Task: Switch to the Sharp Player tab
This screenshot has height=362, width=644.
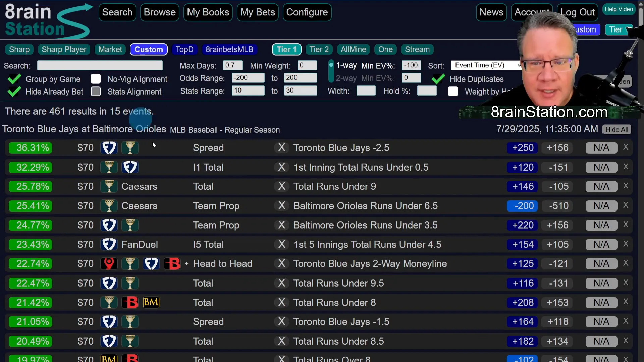Action: click(64, 49)
